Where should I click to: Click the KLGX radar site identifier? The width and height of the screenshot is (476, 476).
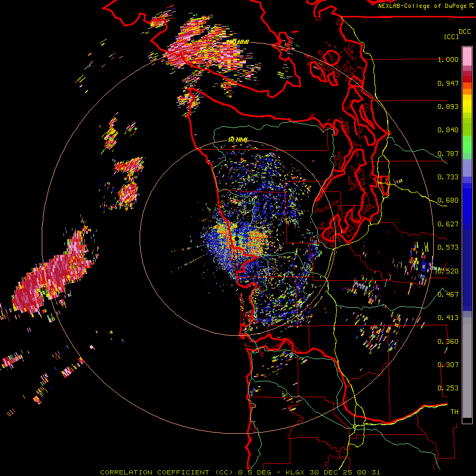pyautogui.click(x=296, y=472)
